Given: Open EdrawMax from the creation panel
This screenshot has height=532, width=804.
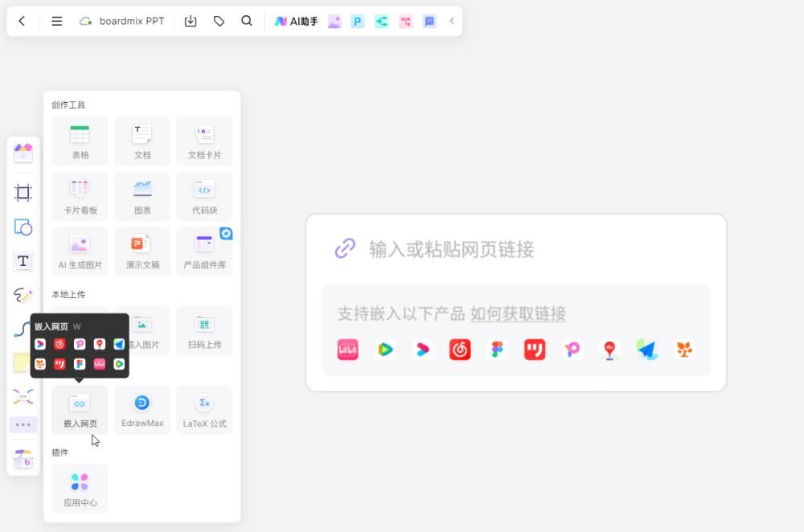Looking at the screenshot, I should [142, 410].
